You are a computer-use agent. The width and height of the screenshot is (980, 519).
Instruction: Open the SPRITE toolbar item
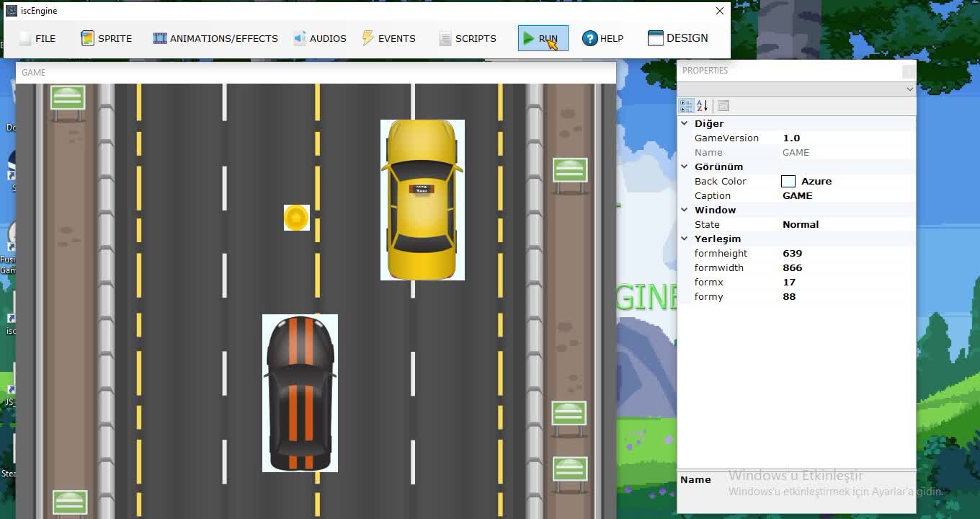[107, 39]
